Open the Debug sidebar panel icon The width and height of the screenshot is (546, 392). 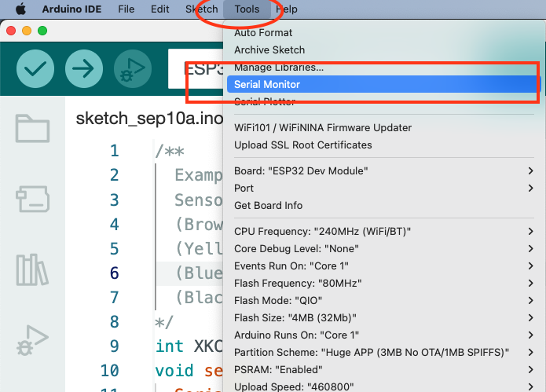pyautogui.click(x=32, y=340)
